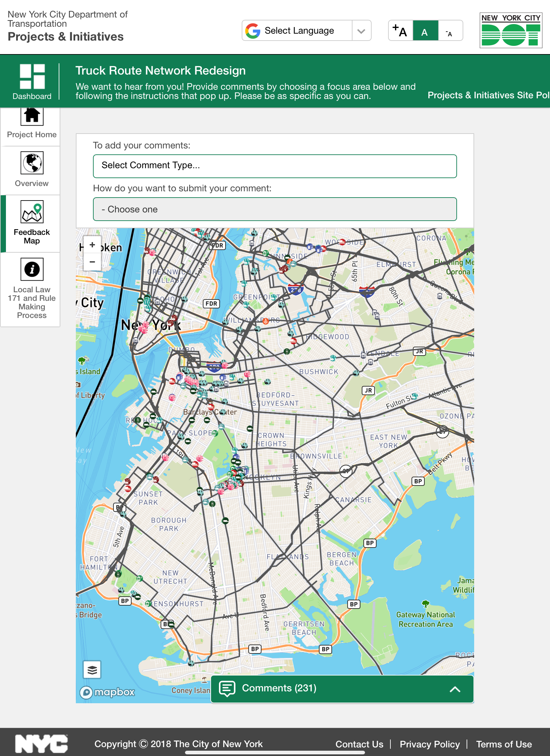The width and height of the screenshot is (550, 756).
Task: Open the Terms of Use link
Action: (504, 744)
